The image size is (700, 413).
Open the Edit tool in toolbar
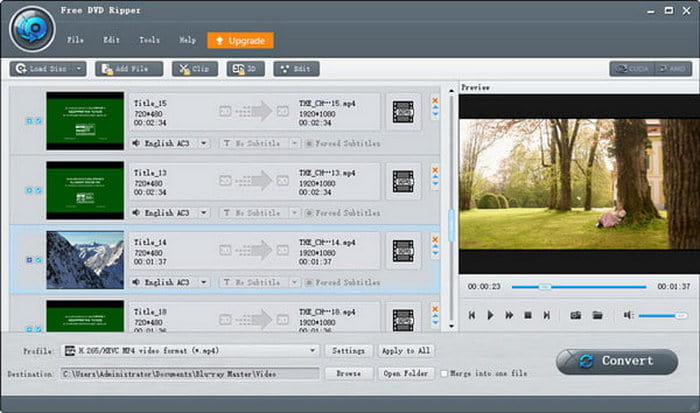coord(296,69)
